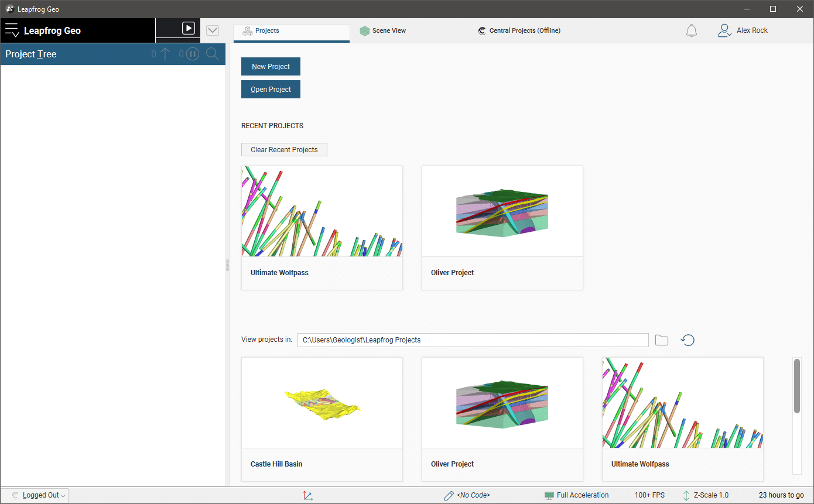Click the RECENT PROJECTS heading

[x=272, y=126]
